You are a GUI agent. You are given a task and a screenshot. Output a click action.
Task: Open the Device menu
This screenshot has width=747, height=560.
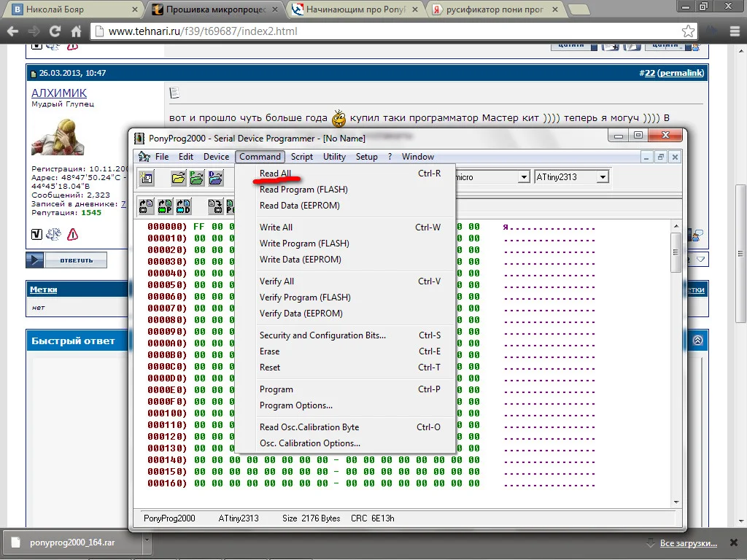click(x=216, y=157)
